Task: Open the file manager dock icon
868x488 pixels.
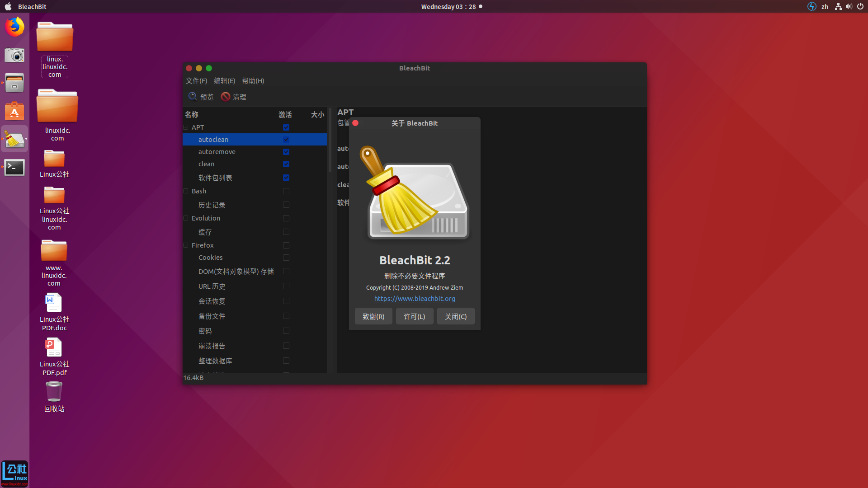Action: [14, 83]
